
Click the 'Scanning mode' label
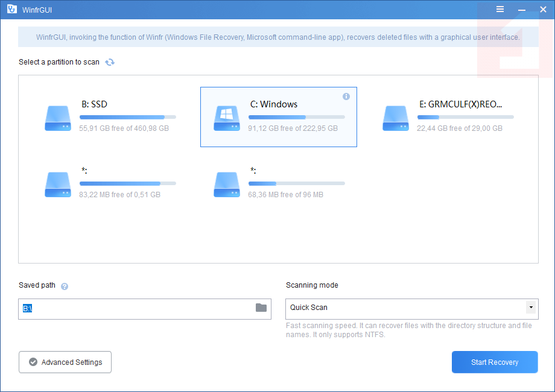(x=312, y=285)
